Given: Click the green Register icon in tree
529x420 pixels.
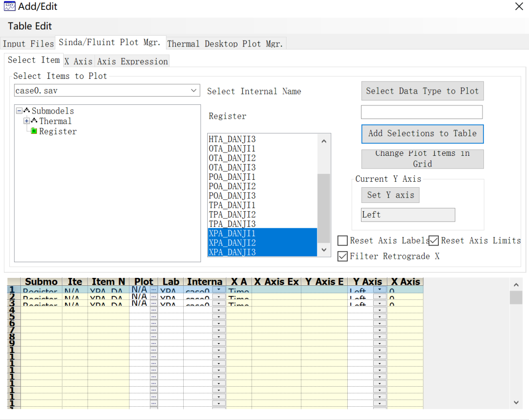Looking at the screenshot, I should point(34,131).
